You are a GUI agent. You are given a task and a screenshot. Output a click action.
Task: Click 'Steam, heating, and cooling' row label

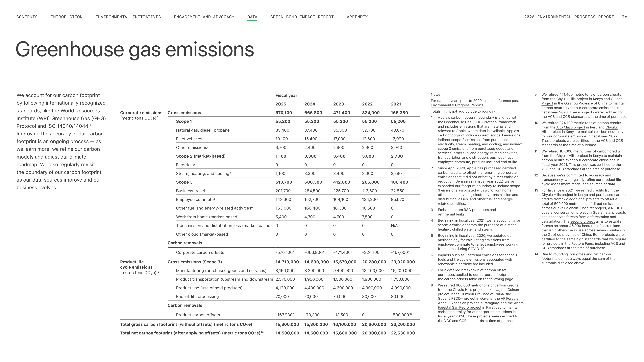pos(203,174)
